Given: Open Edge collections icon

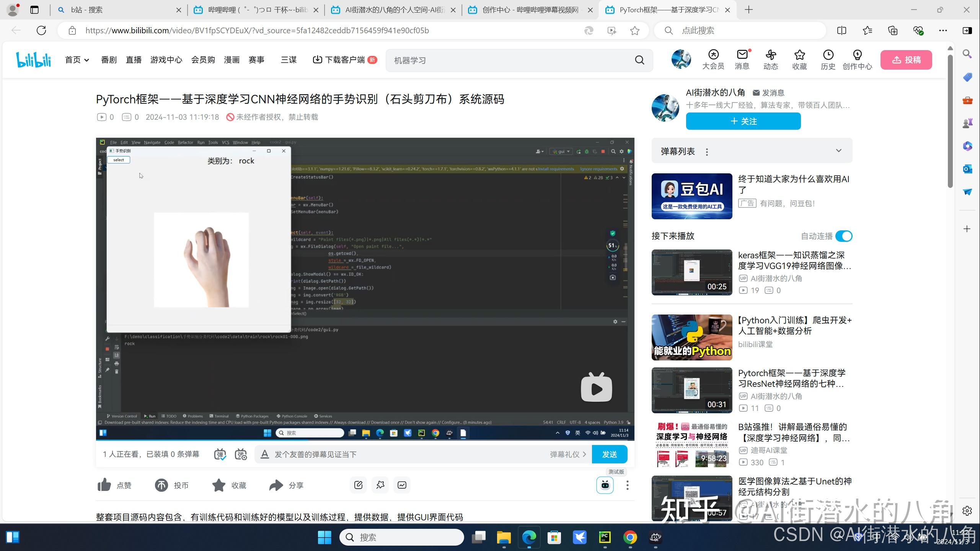Looking at the screenshot, I should (893, 31).
